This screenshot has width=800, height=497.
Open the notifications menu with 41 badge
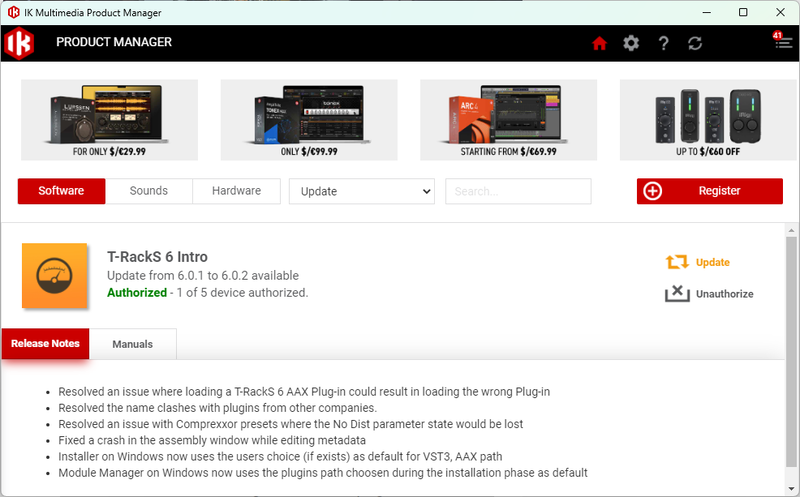coord(782,40)
